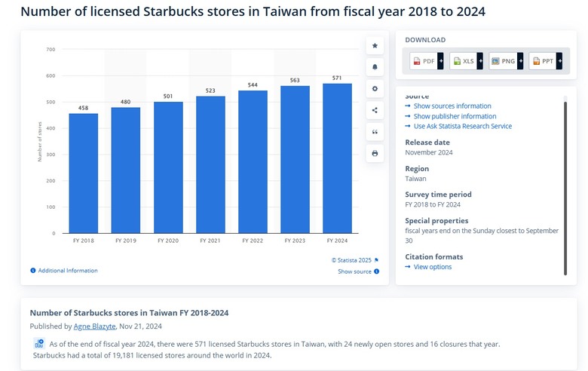Click the 'Special properties' heading

point(436,221)
